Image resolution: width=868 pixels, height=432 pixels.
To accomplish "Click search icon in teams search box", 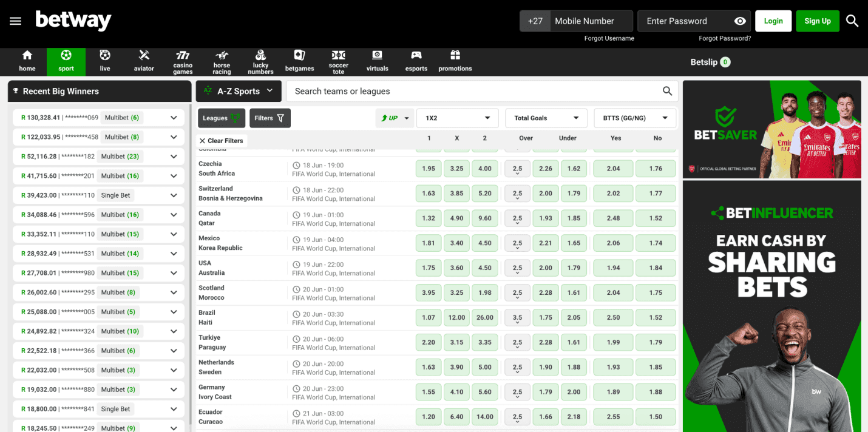I will tap(667, 91).
